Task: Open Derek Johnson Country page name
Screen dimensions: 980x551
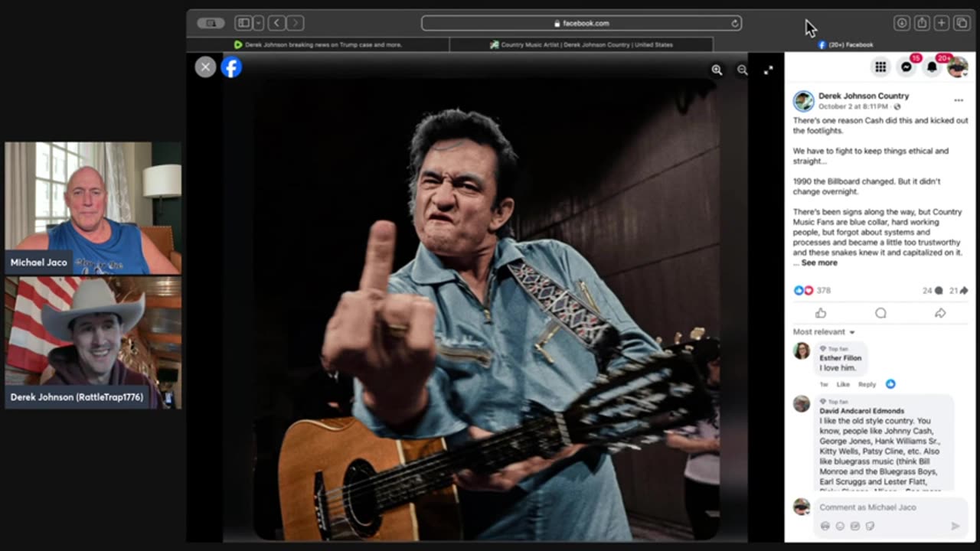Action: click(x=864, y=96)
